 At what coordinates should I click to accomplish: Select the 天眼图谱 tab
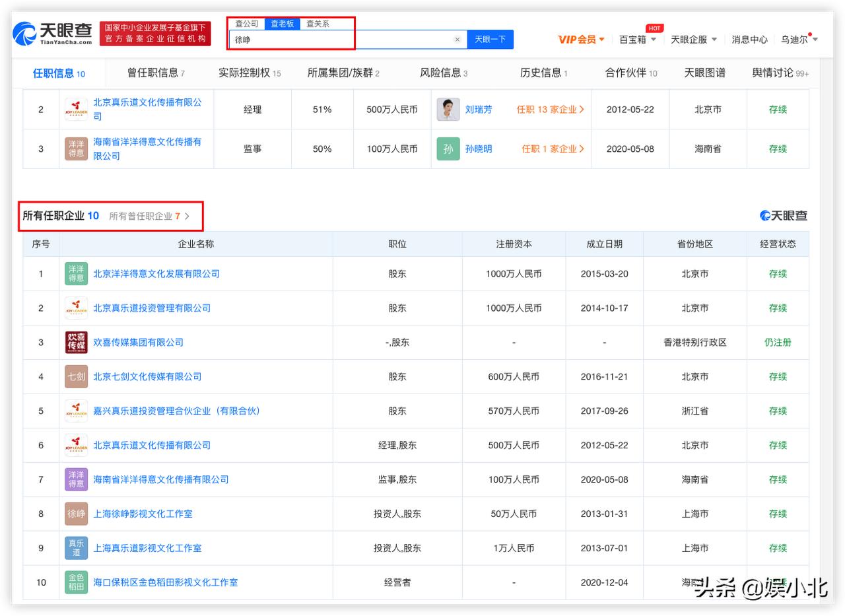click(x=704, y=73)
